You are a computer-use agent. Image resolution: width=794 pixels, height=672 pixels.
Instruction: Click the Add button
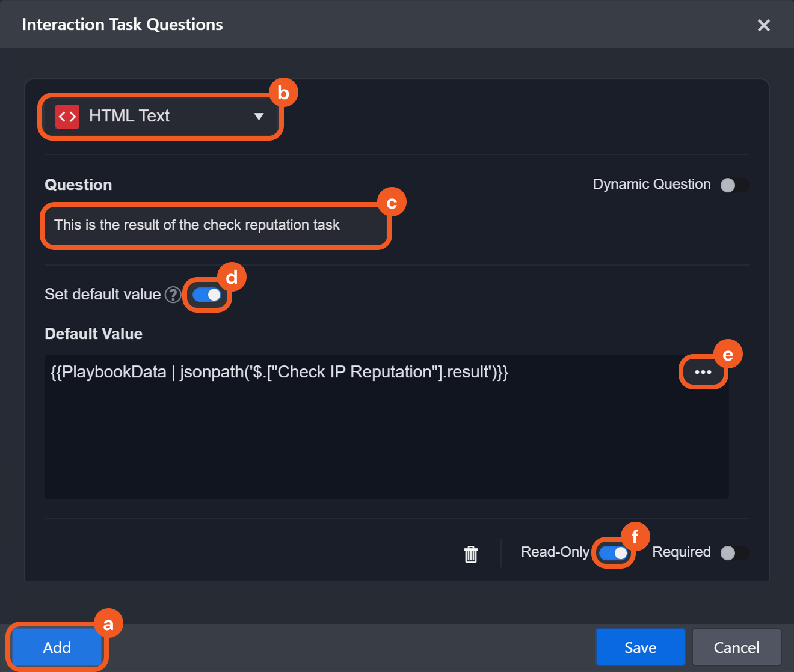click(x=57, y=647)
